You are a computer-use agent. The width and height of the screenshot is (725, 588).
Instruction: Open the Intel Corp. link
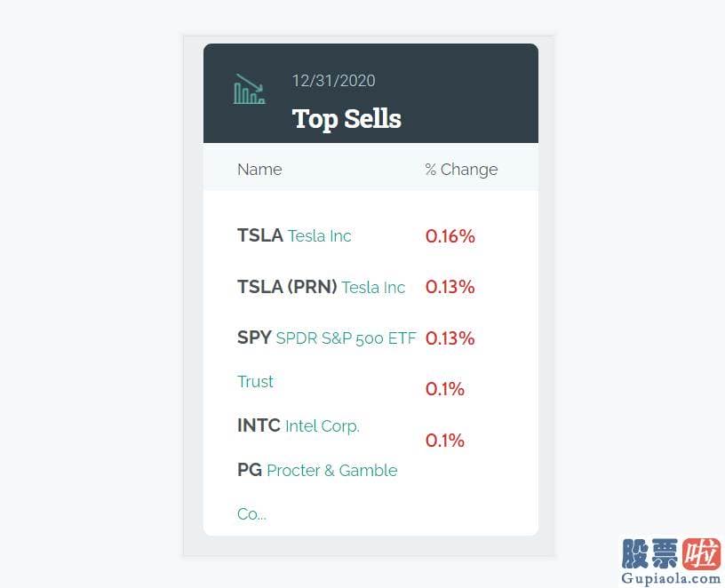tap(323, 425)
